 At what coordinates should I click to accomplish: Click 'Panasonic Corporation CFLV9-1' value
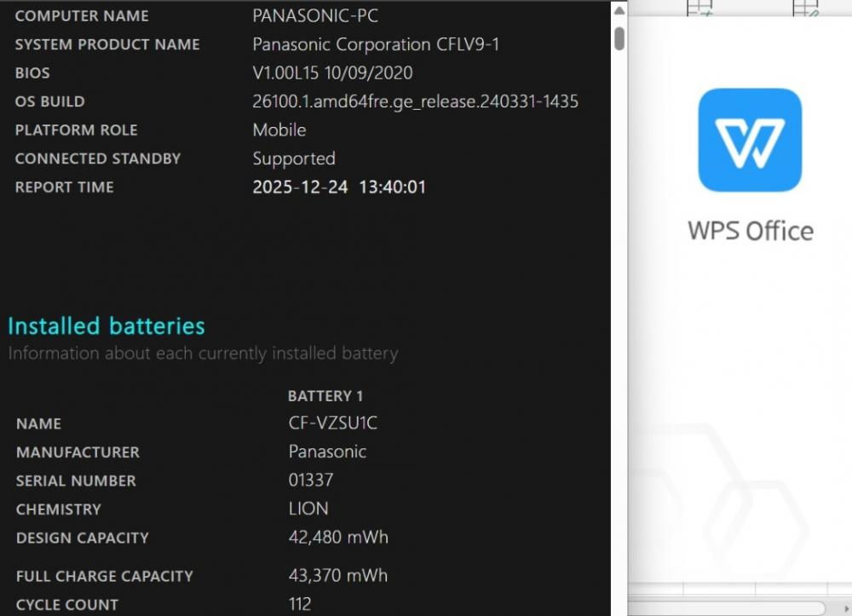tap(376, 44)
